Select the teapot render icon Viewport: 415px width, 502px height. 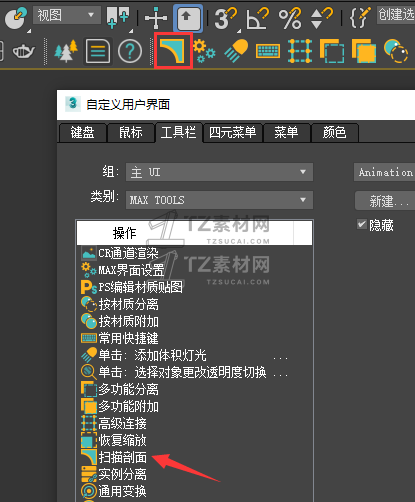click(x=23, y=51)
